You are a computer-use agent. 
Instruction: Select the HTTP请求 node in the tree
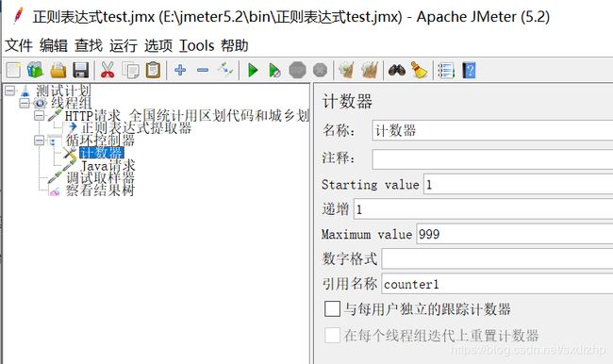pyautogui.click(x=187, y=116)
